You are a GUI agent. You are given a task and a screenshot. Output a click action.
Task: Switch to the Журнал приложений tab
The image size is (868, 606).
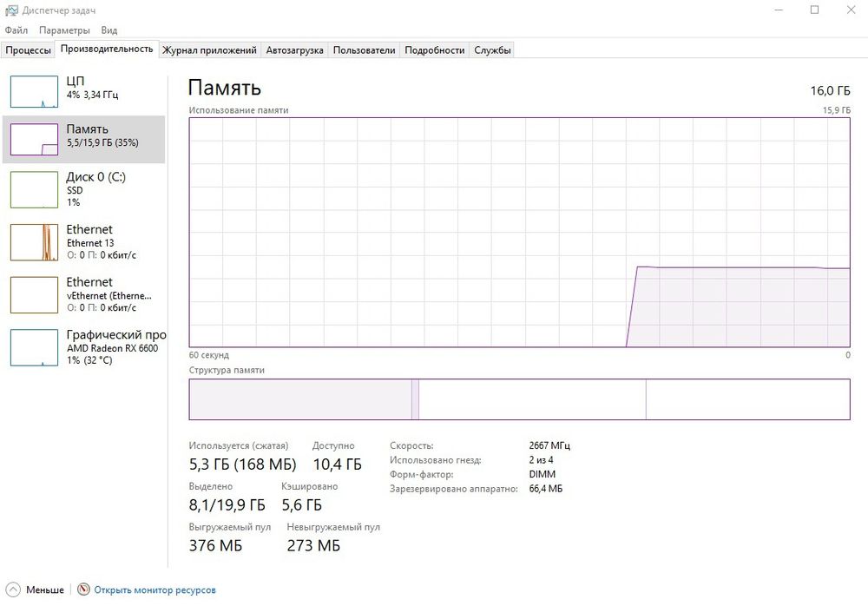(x=209, y=50)
